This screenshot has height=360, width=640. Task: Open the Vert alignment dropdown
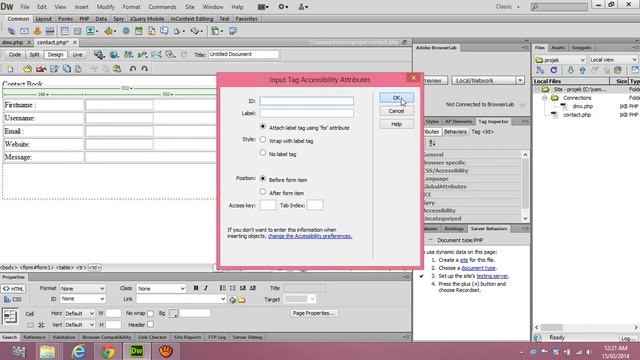point(80,324)
